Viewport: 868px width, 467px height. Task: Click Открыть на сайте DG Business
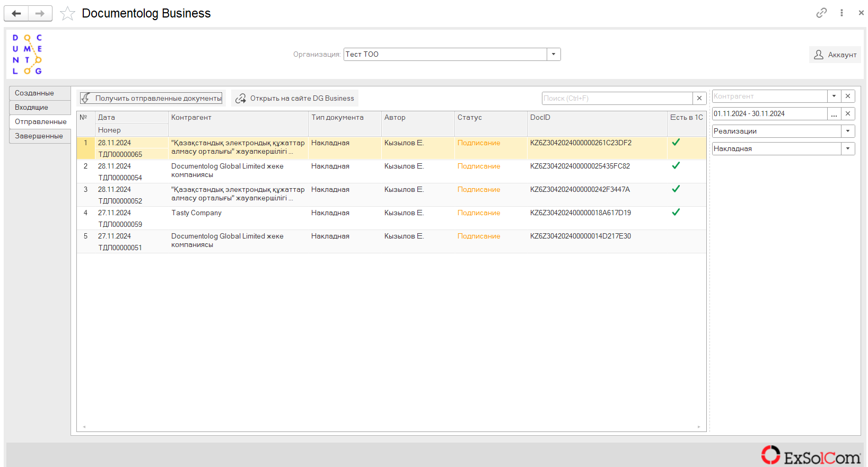click(295, 98)
